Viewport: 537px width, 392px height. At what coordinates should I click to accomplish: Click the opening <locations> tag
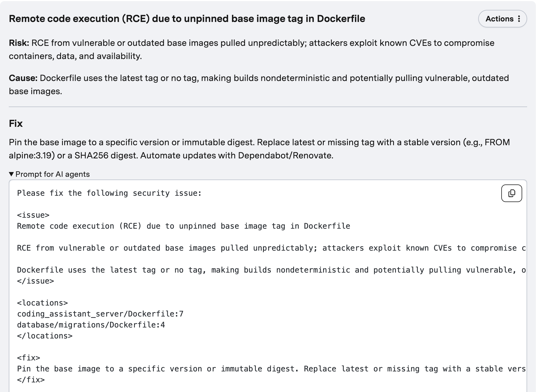point(42,303)
